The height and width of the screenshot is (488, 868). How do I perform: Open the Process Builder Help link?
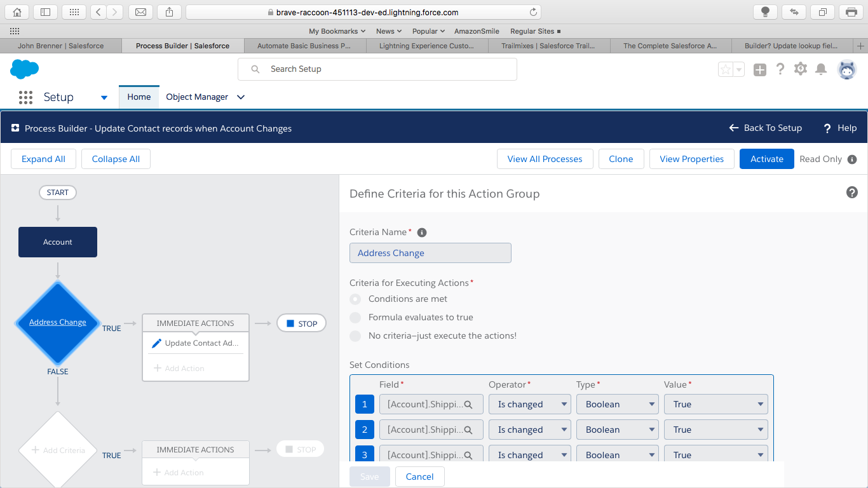click(x=840, y=128)
